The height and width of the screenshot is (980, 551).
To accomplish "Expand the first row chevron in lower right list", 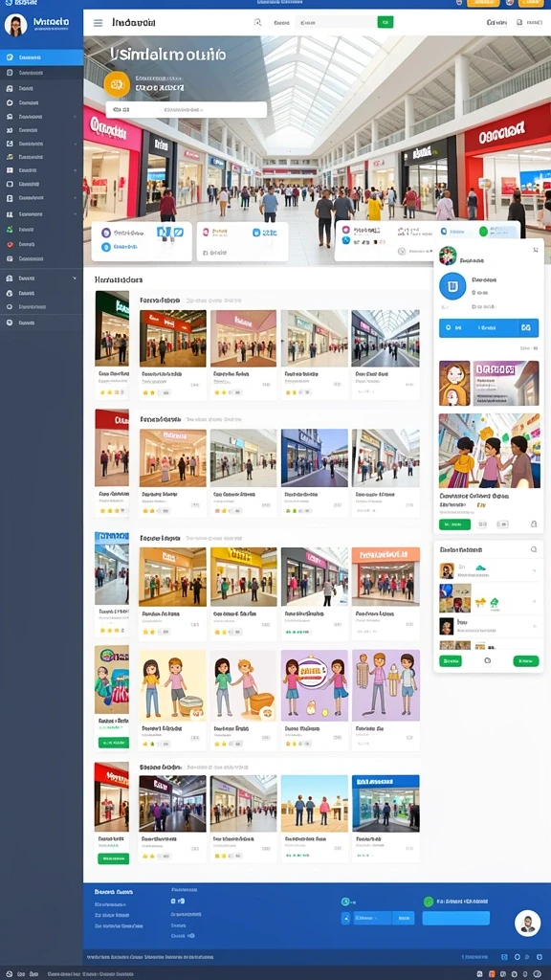I will (534, 570).
